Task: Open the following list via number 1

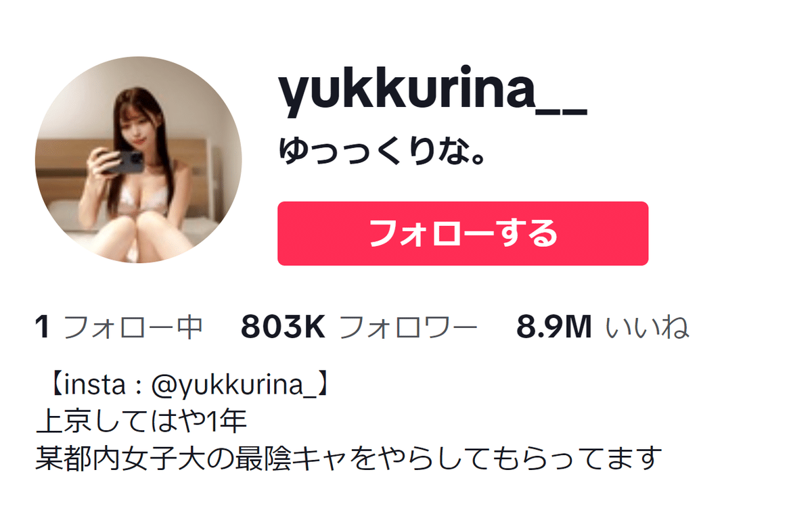Action: point(42,327)
